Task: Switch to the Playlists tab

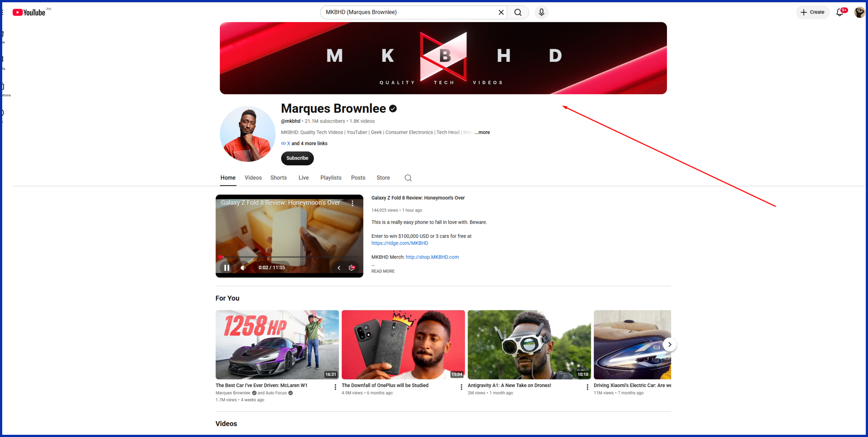Action: (x=331, y=178)
